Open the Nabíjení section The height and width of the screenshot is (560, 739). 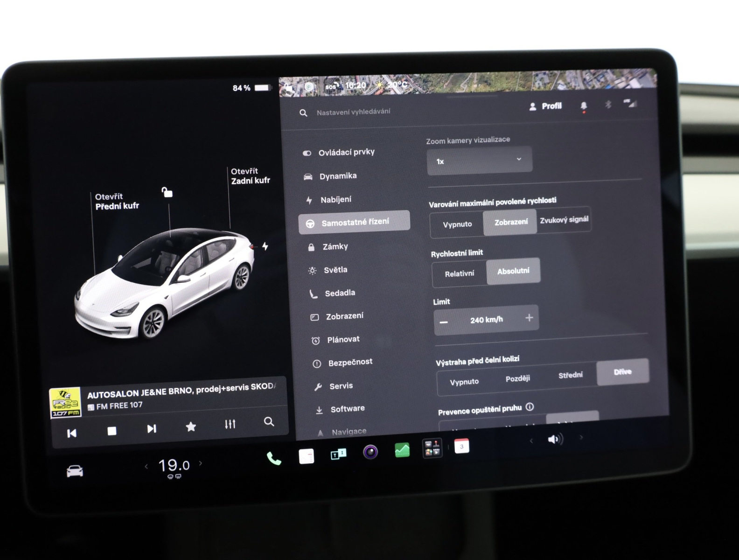(x=328, y=200)
